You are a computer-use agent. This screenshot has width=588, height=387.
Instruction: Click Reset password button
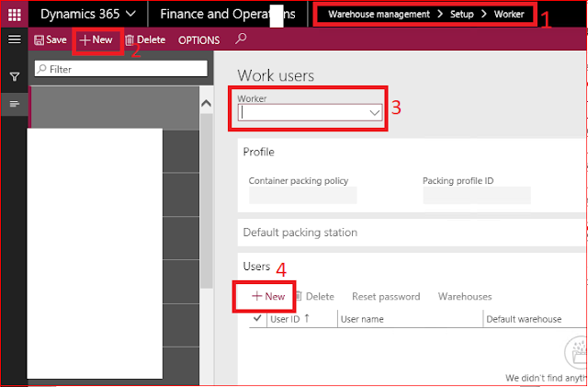[x=386, y=297]
